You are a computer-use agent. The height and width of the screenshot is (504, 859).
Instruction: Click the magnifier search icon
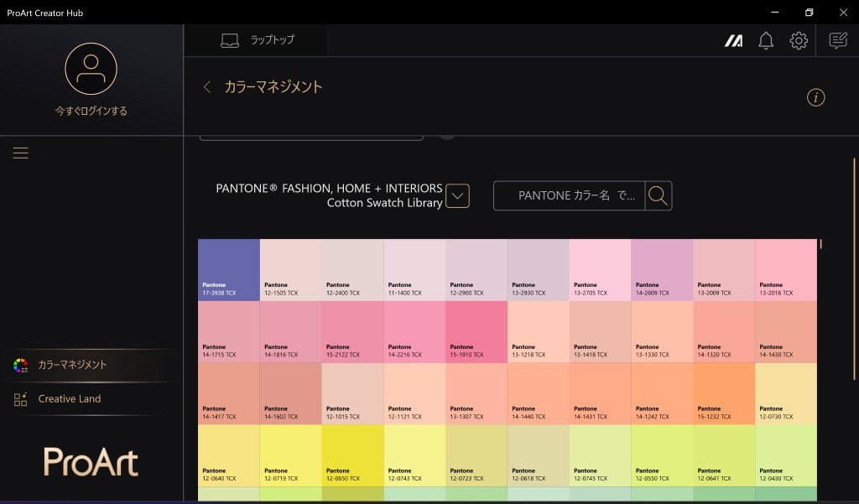click(x=659, y=196)
